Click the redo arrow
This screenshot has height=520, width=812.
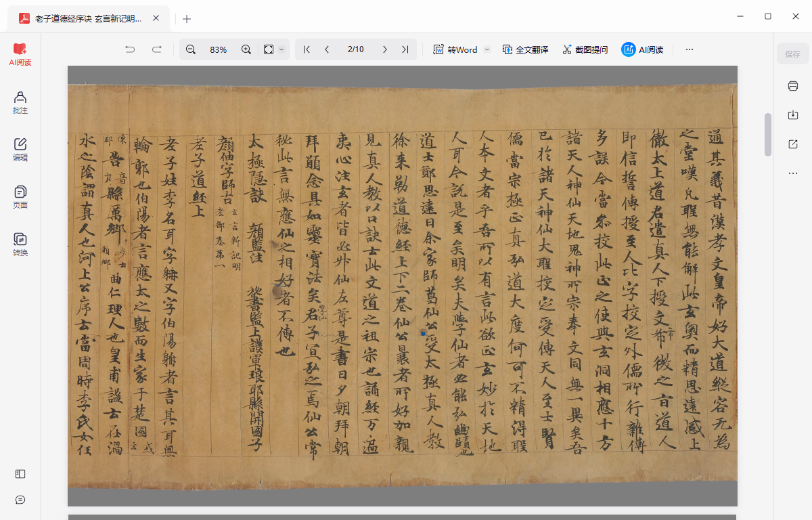click(157, 49)
